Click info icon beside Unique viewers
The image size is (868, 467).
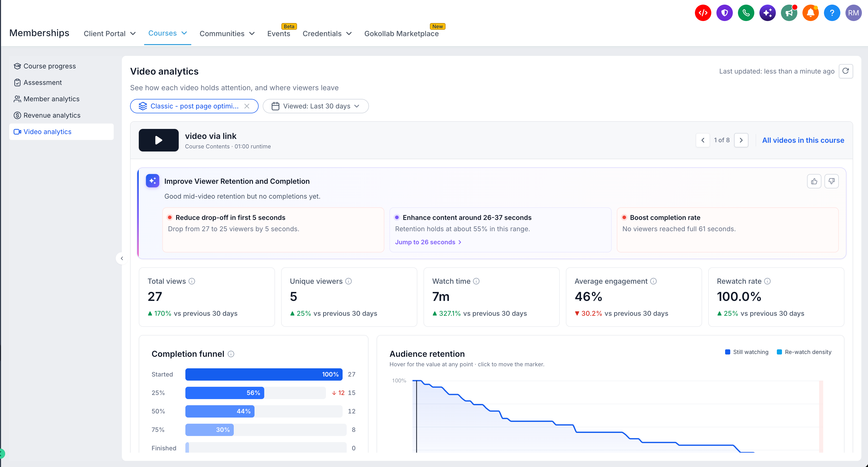(348, 281)
